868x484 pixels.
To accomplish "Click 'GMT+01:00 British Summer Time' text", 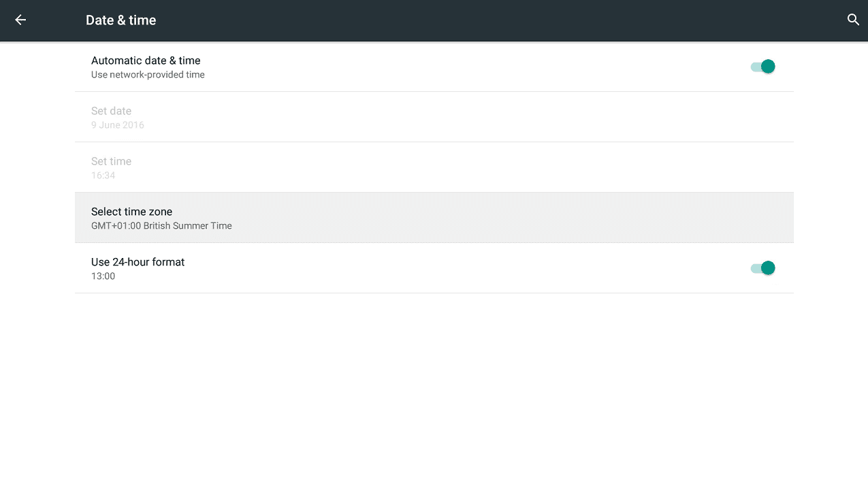I will tap(161, 226).
